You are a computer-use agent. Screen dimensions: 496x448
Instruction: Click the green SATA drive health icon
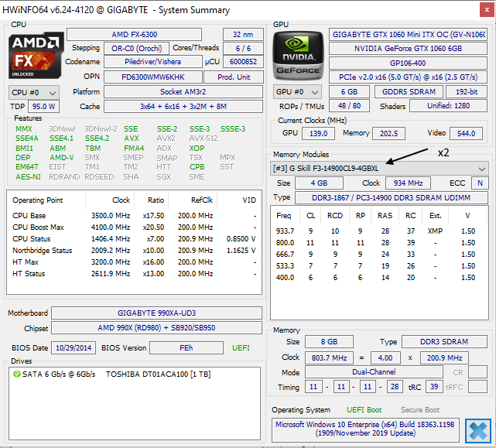17,374
